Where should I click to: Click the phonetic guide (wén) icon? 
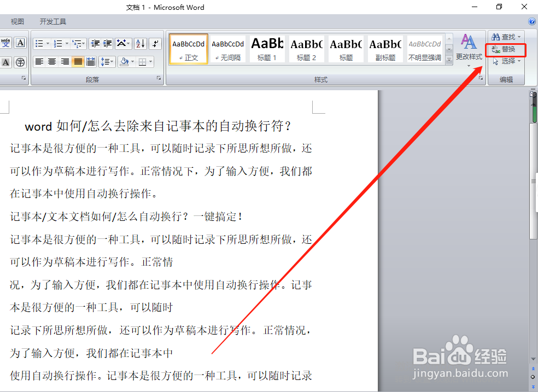coord(5,43)
